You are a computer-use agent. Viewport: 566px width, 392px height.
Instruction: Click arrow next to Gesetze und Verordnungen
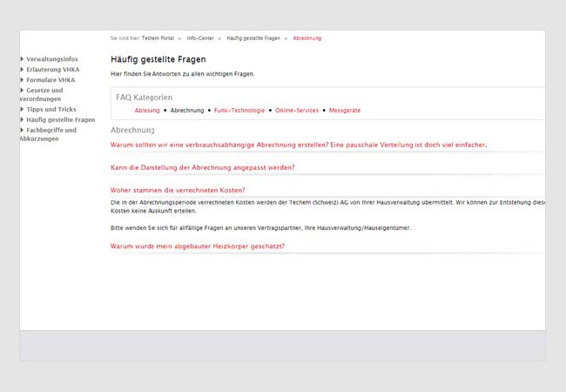[x=22, y=91]
